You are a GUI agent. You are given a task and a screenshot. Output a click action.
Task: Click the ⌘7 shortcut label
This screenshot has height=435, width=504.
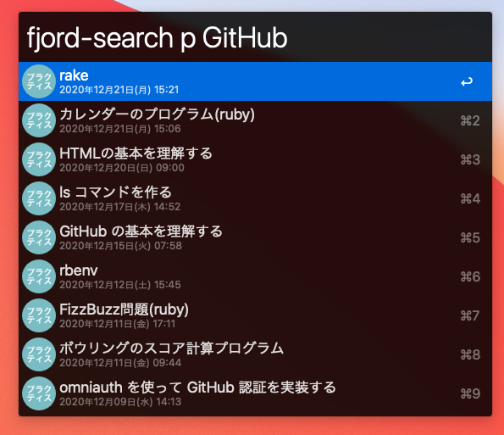pos(470,315)
